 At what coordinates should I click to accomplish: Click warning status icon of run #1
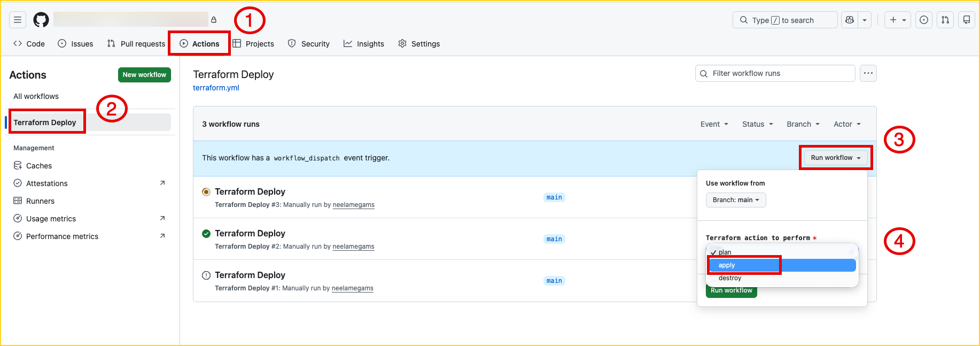pos(206,275)
